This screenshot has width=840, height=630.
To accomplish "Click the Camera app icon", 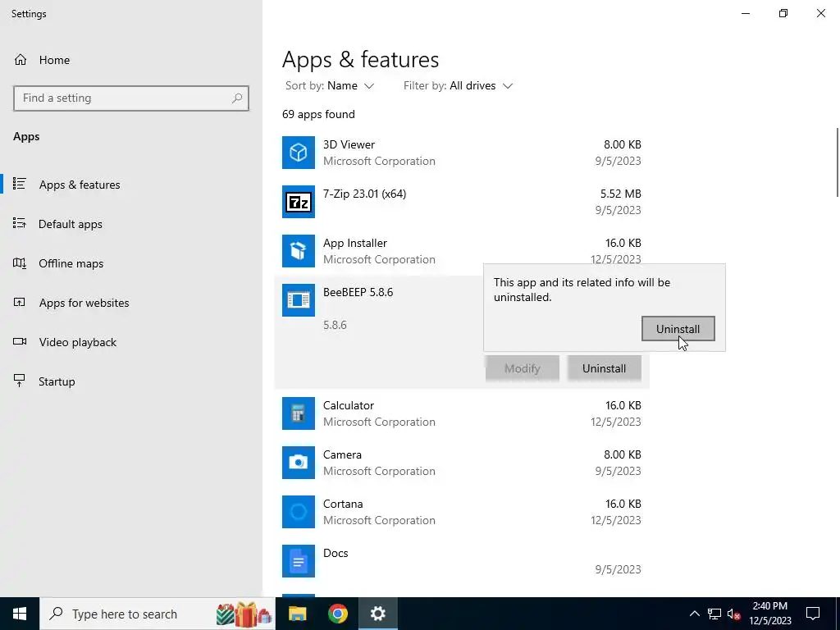I will pyautogui.click(x=299, y=463).
